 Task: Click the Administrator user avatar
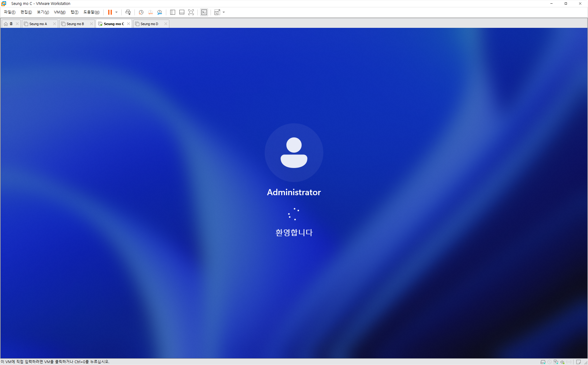(x=294, y=152)
